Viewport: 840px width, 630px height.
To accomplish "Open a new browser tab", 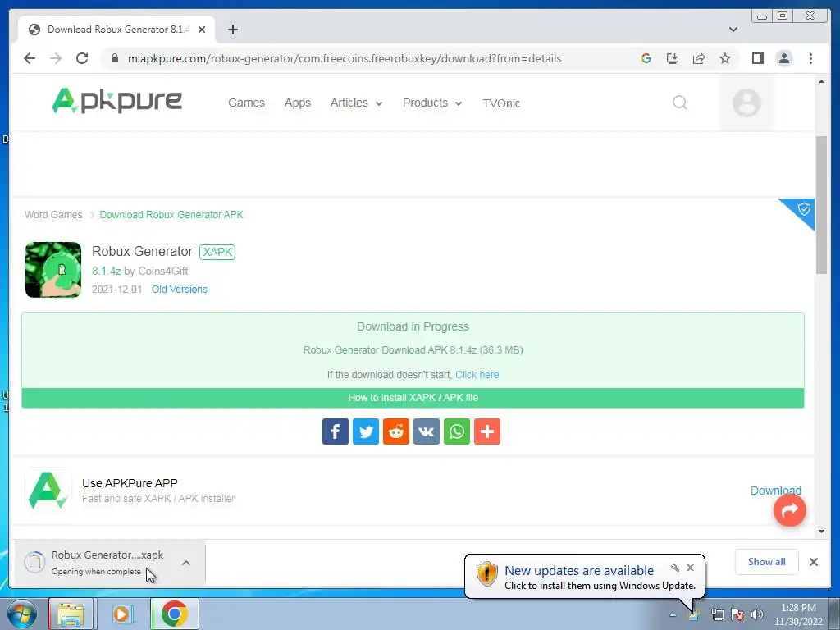I will [232, 30].
